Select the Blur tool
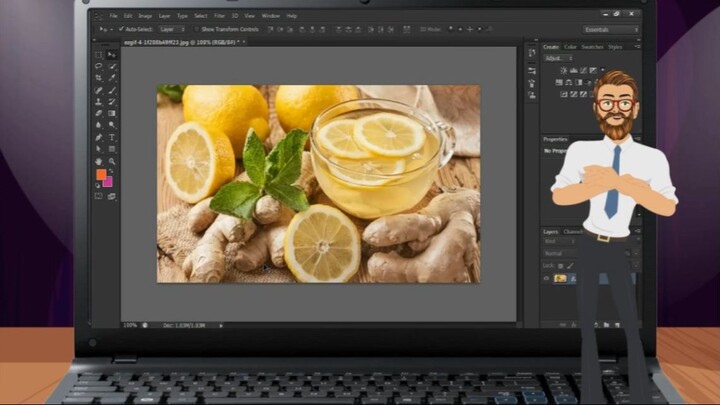Screen dimensions: 720x405 99,125
